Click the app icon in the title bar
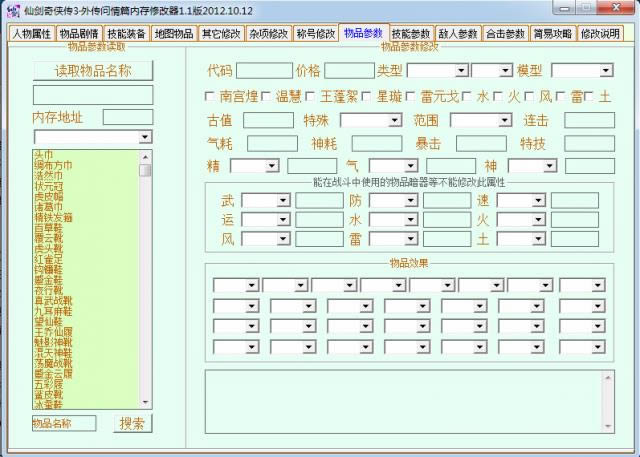Image resolution: width=640 pixels, height=457 pixels. [13, 11]
